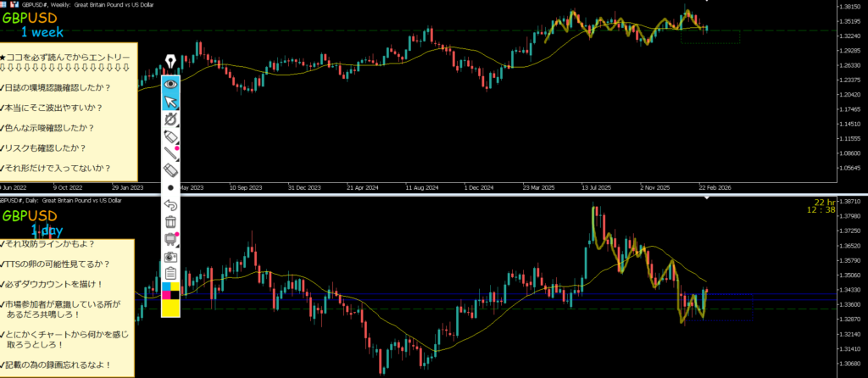Image resolution: width=868 pixels, height=378 pixels.
Task: Pick the magenta color swatch
Action: pyautogui.click(x=166, y=296)
